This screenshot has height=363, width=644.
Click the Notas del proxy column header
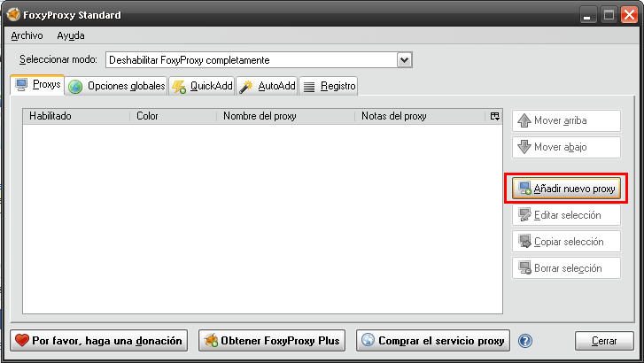421,116
